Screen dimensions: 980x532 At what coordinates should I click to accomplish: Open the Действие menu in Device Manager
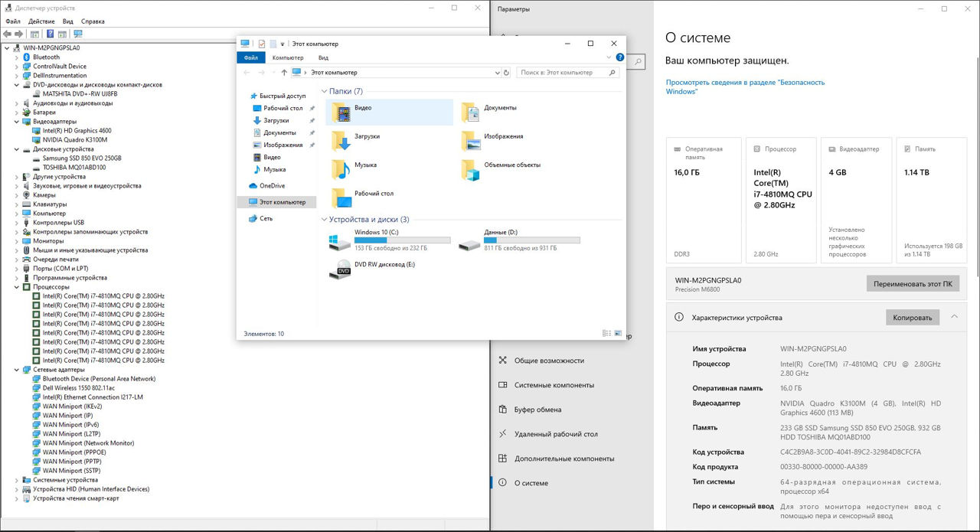(x=41, y=21)
